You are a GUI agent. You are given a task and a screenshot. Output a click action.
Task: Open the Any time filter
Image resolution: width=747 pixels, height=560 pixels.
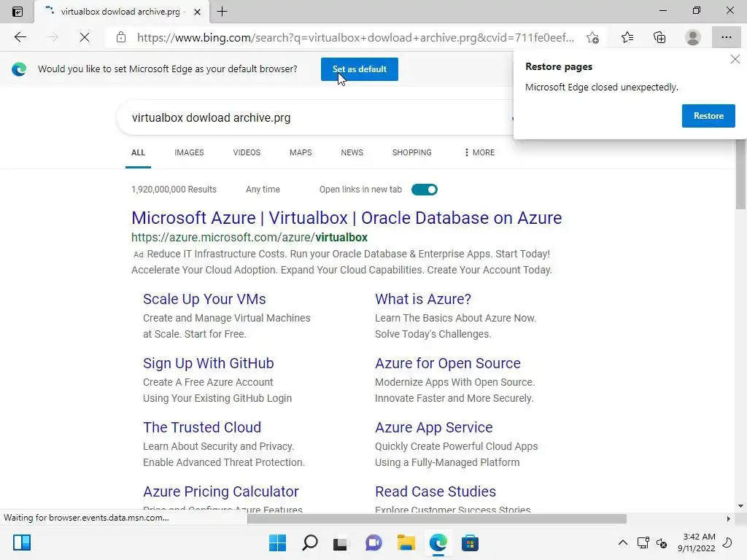pos(263,190)
